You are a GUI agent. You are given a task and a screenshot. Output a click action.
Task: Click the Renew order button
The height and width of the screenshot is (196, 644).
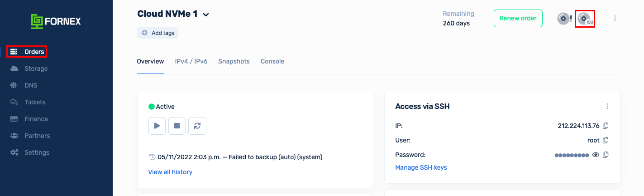click(518, 19)
